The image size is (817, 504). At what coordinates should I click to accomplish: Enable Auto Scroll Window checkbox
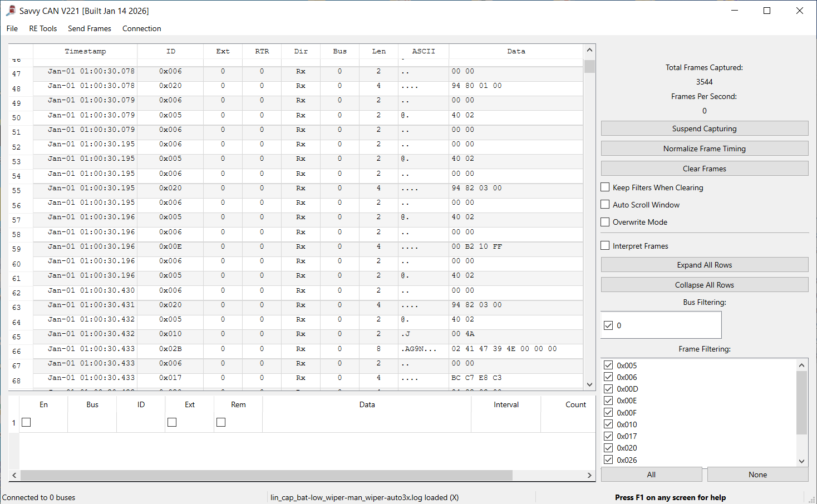(x=606, y=205)
